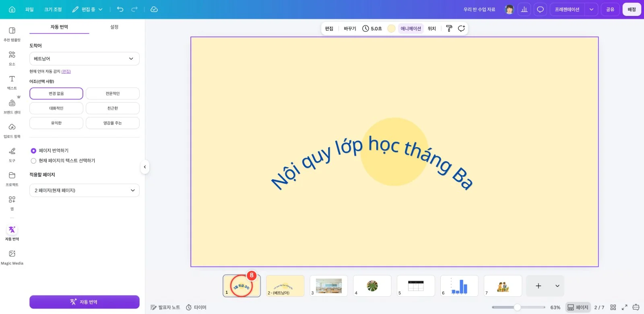Enter fullscreen presentation mode
Image resolution: width=644 pixels, height=314 pixels.
click(624, 307)
